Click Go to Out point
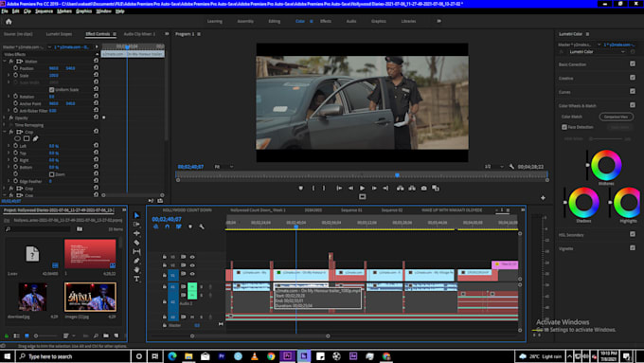This screenshot has width=644, height=363. tap(385, 189)
